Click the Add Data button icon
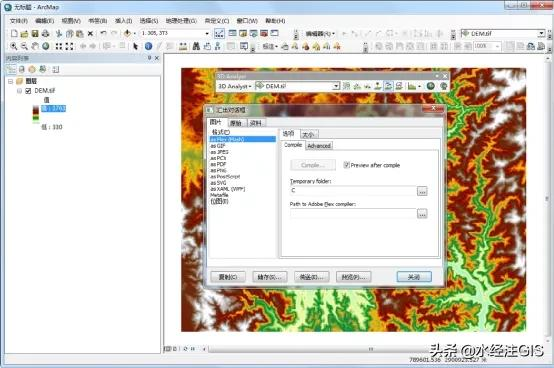The width and height of the screenshot is (554, 368). 127,34
